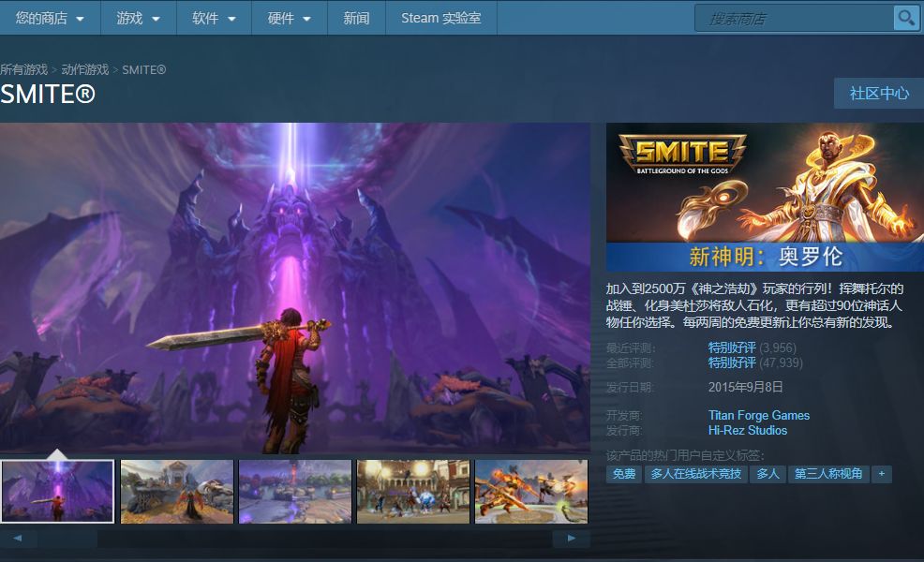Select the third purple landscape thumbnail
This screenshot has width=924, height=562.
point(295,492)
